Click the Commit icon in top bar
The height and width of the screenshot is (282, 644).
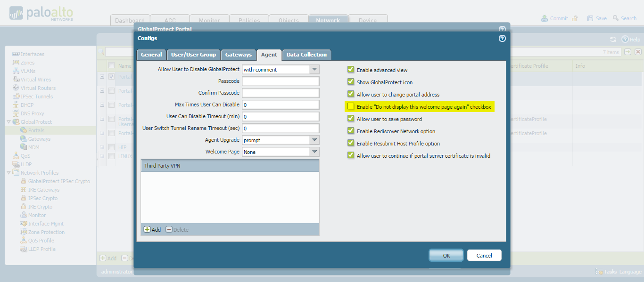click(545, 18)
